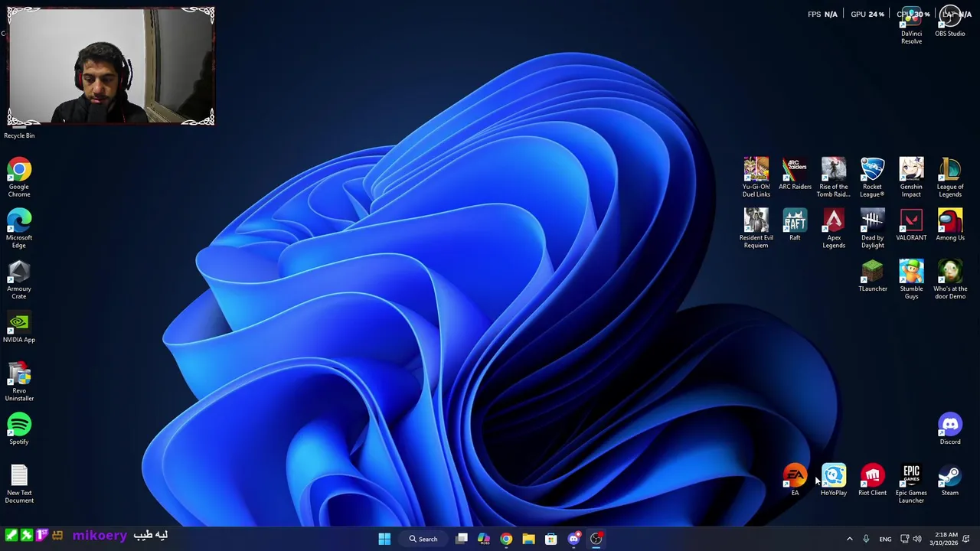Expand the hidden tray icons chevron
Screen dimensions: 980x551
[x=849, y=539]
